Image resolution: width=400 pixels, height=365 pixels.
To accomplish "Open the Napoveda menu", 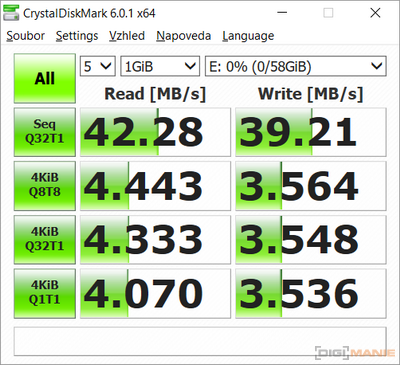I will [184, 36].
